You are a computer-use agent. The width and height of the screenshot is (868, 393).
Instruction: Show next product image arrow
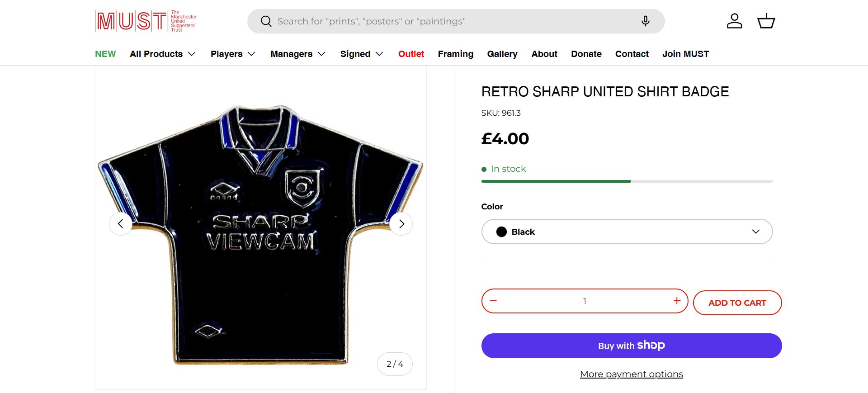point(401,224)
